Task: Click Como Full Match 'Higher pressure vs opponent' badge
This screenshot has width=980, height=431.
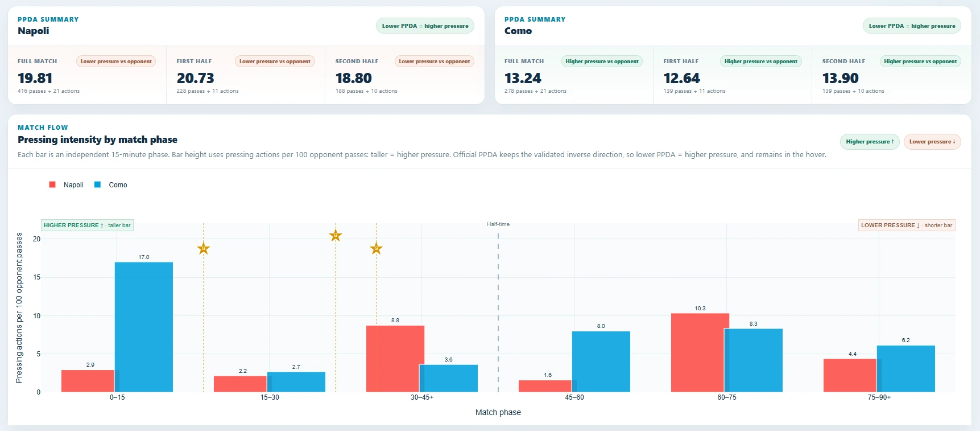Action: click(x=602, y=61)
